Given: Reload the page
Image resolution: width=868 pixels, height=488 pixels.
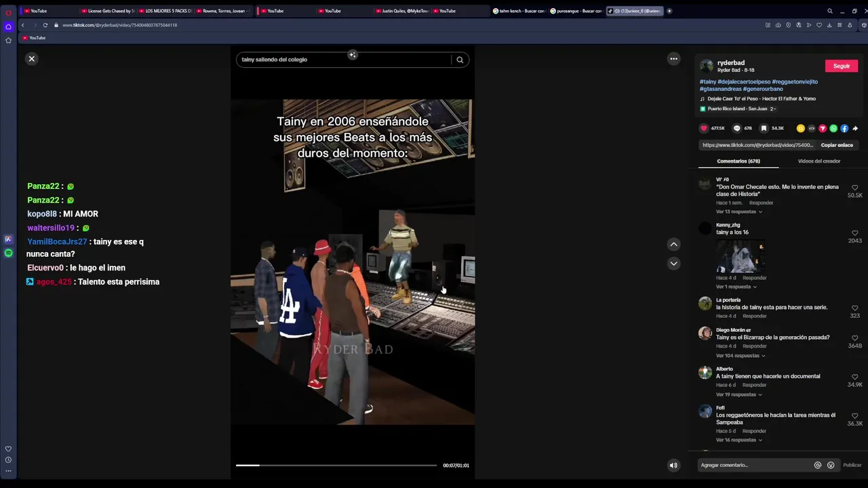Looking at the screenshot, I should (45, 25).
